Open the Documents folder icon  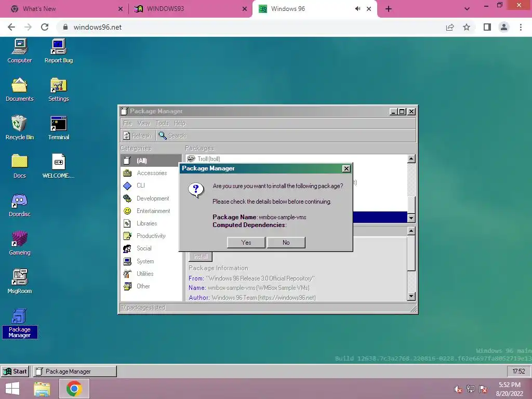point(19,89)
